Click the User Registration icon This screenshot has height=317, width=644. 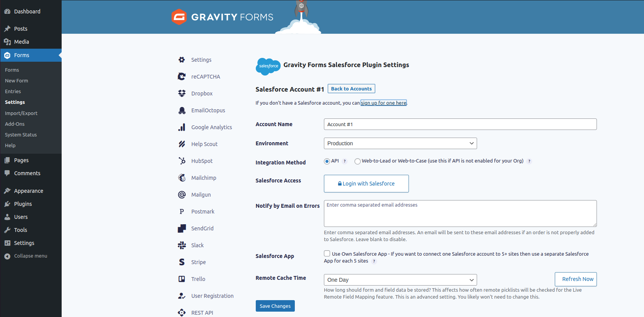[182, 296]
